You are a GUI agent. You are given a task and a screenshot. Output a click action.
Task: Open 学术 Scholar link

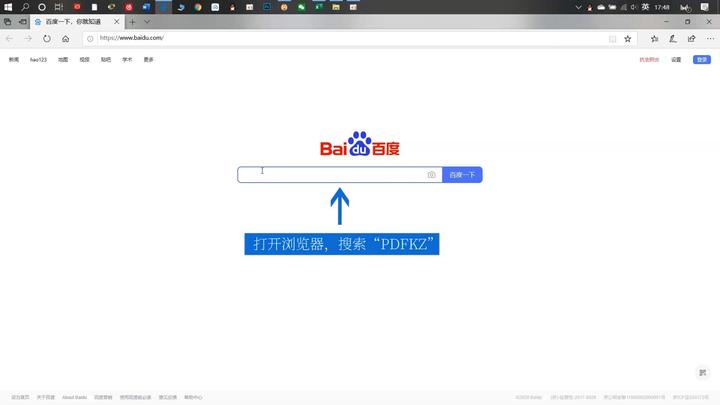click(127, 60)
